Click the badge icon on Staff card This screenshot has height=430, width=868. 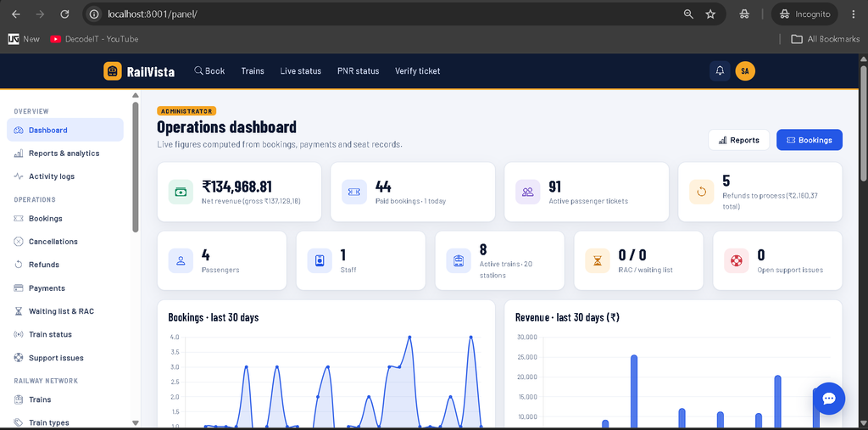pos(320,260)
